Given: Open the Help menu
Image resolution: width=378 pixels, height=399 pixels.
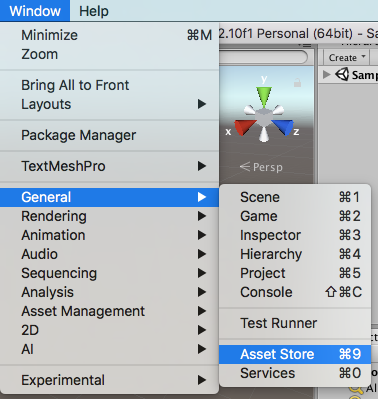Looking at the screenshot, I should (x=94, y=11).
